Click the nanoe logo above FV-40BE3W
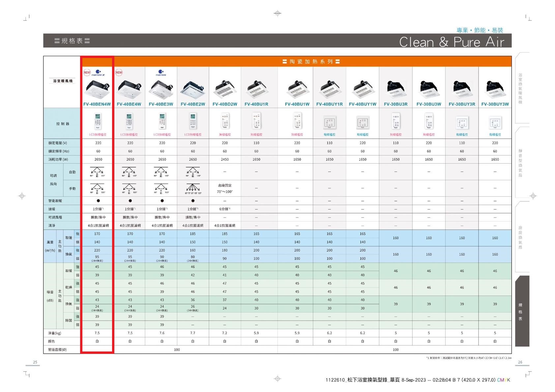This screenshot has height=392, width=555. pyautogui.click(x=161, y=73)
